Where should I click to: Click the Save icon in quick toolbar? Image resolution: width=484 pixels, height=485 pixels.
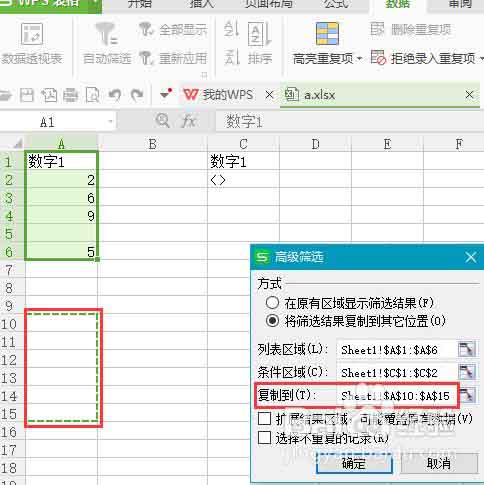(x=27, y=95)
